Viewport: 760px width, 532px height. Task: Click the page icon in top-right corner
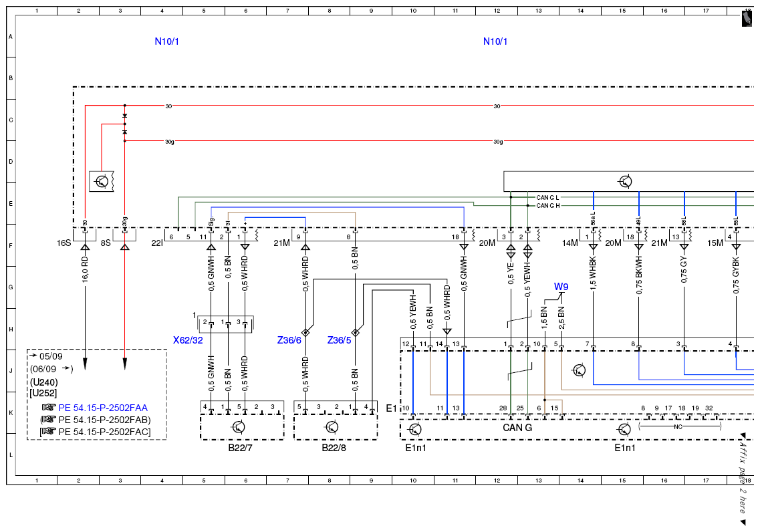[747, 19]
